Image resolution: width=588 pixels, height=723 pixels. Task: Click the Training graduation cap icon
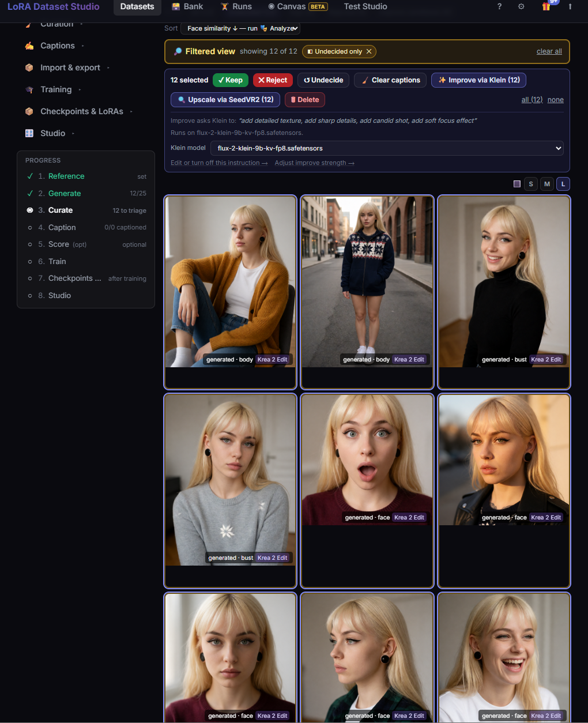click(x=29, y=89)
